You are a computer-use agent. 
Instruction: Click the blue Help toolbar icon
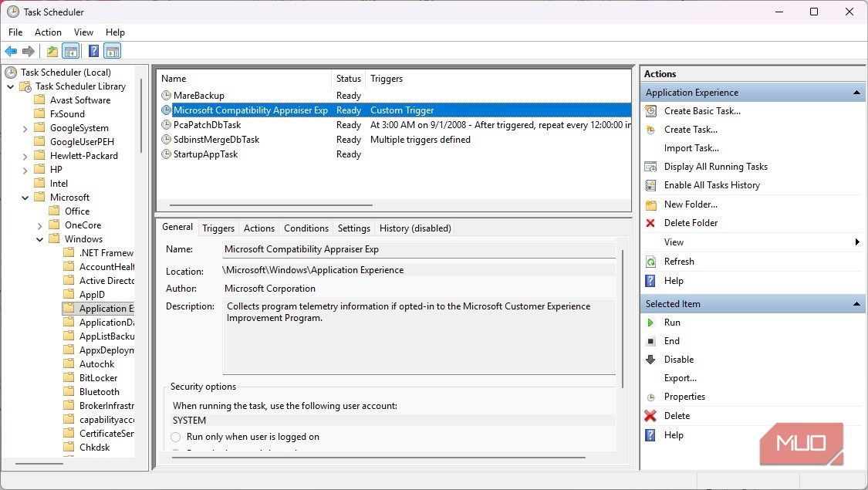pos(94,52)
